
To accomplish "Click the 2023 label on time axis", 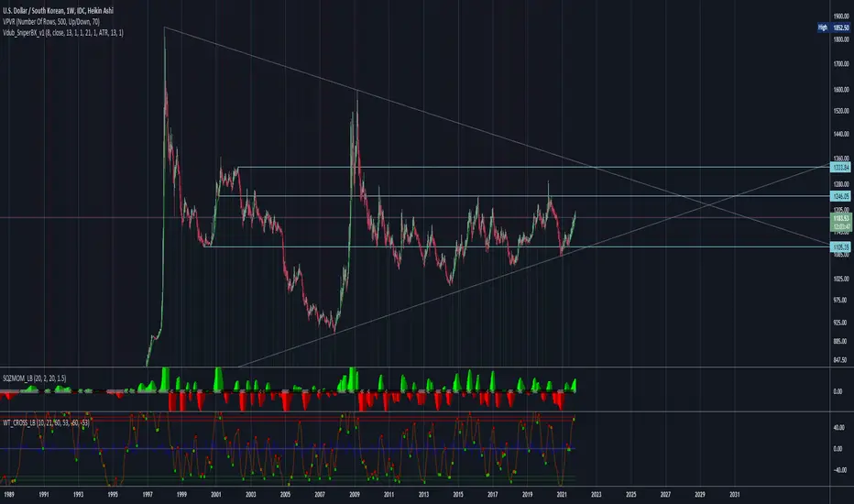I will 597,495.
